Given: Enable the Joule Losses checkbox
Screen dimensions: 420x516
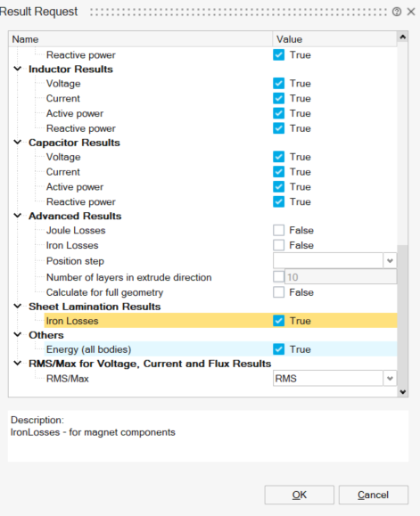Looking at the screenshot, I should (278, 230).
